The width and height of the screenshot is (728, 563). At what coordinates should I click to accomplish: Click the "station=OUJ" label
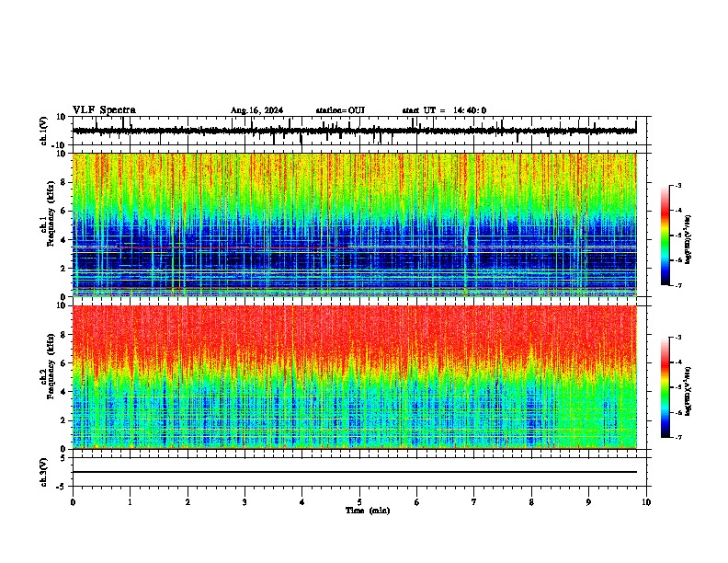pyautogui.click(x=340, y=110)
